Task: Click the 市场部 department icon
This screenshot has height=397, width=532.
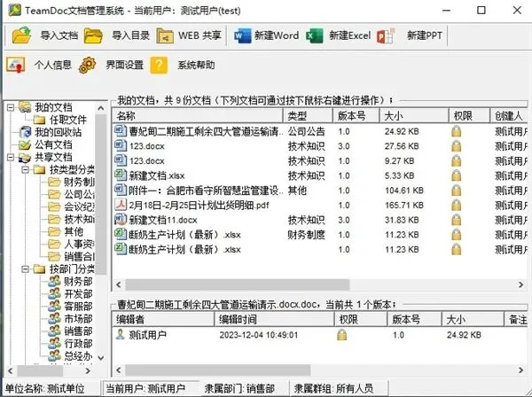Action: [54, 318]
